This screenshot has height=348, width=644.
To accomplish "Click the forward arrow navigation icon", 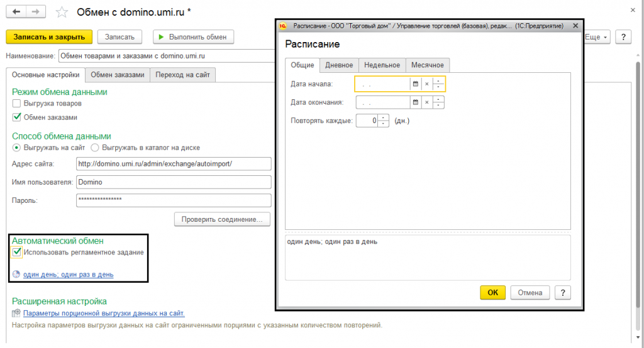I will coord(36,12).
